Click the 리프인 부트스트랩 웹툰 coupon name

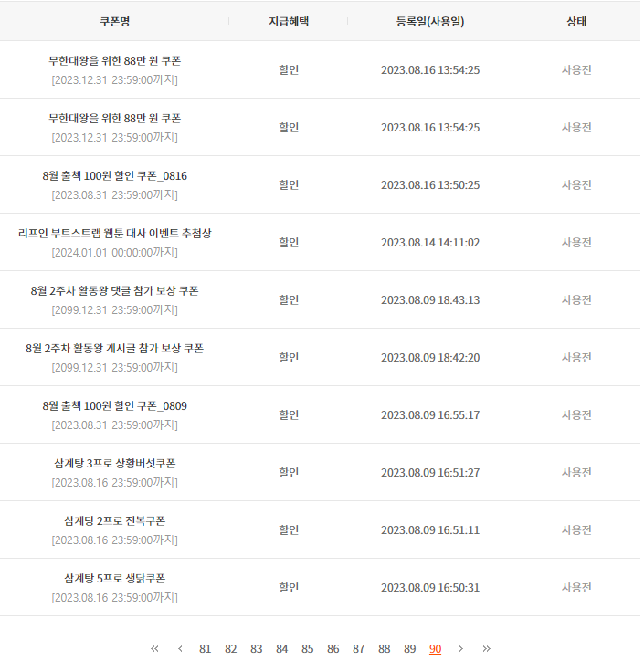point(115,233)
